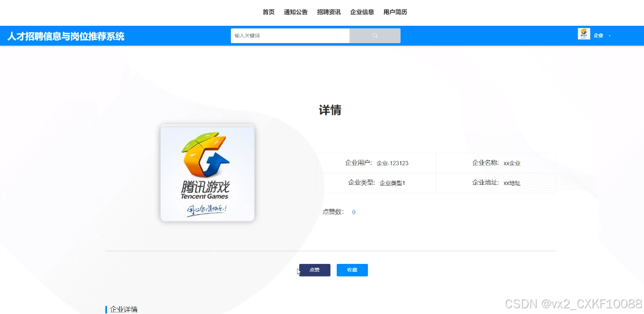Click the 企业名称 field label

coord(486,163)
